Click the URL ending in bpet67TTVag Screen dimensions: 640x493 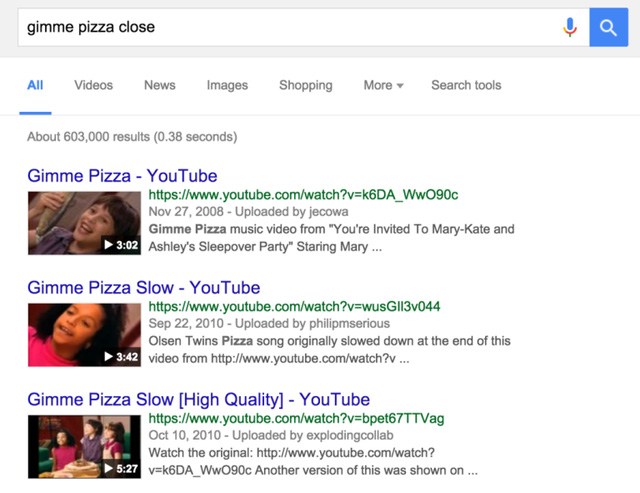pyautogui.click(x=296, y=419)
